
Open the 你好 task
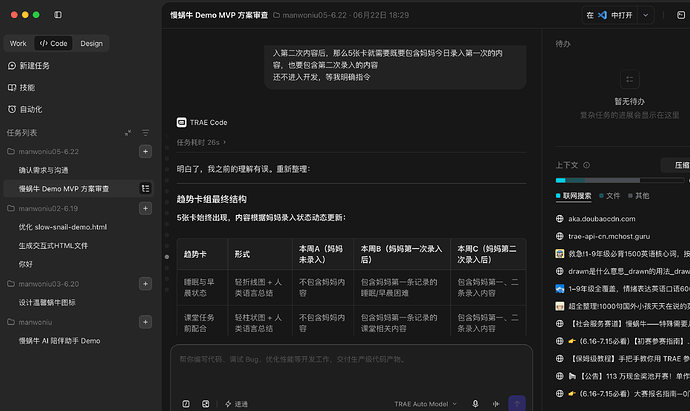coord(26,264)
